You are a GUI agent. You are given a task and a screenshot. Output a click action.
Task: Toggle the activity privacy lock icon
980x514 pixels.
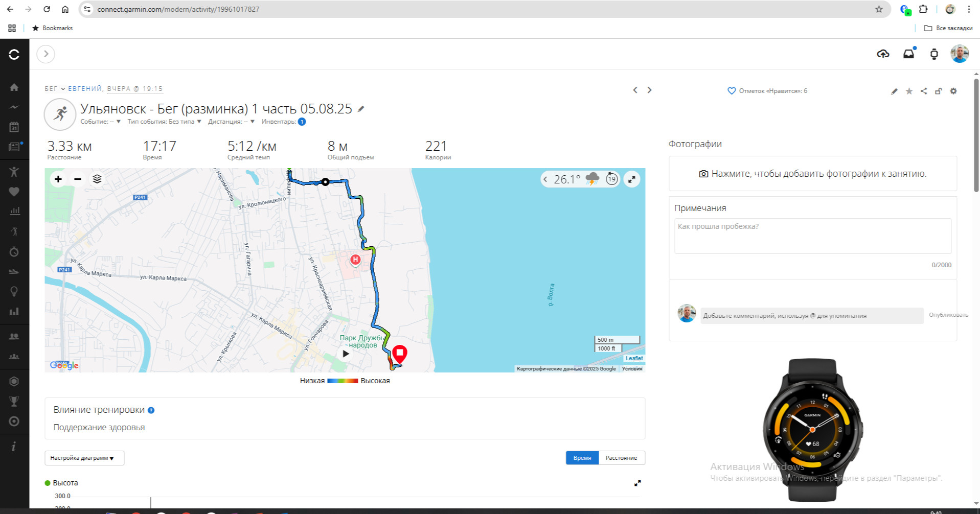click(939, 91)
